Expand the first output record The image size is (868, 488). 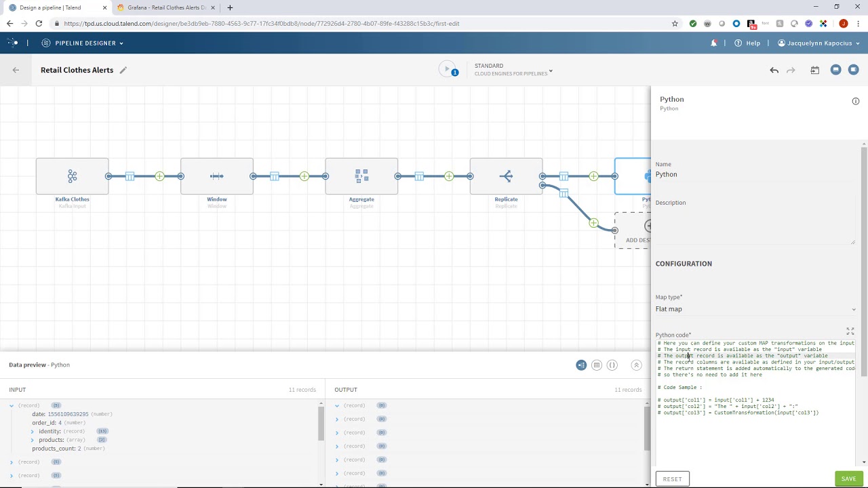[337, 405]
